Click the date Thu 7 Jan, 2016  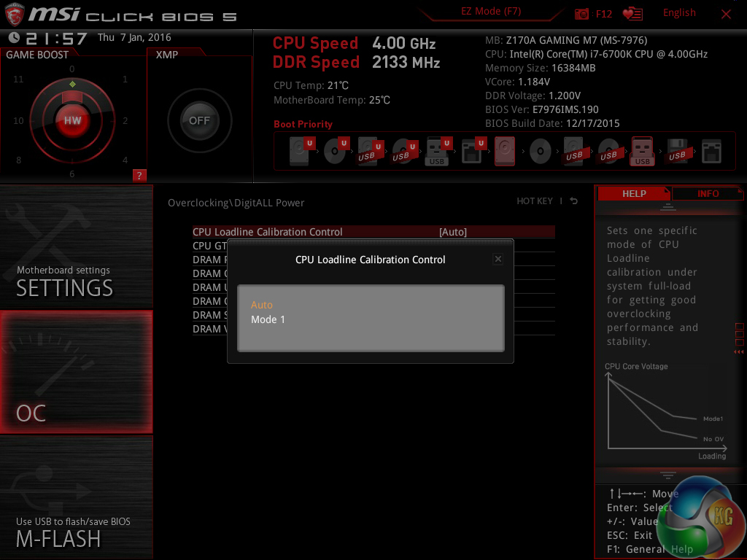(134, 38)
